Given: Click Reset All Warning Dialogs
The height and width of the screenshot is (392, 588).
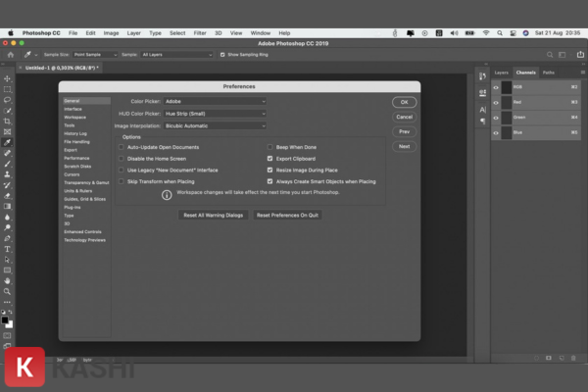Looking at the screenshot, I should (x=213, y=216).
